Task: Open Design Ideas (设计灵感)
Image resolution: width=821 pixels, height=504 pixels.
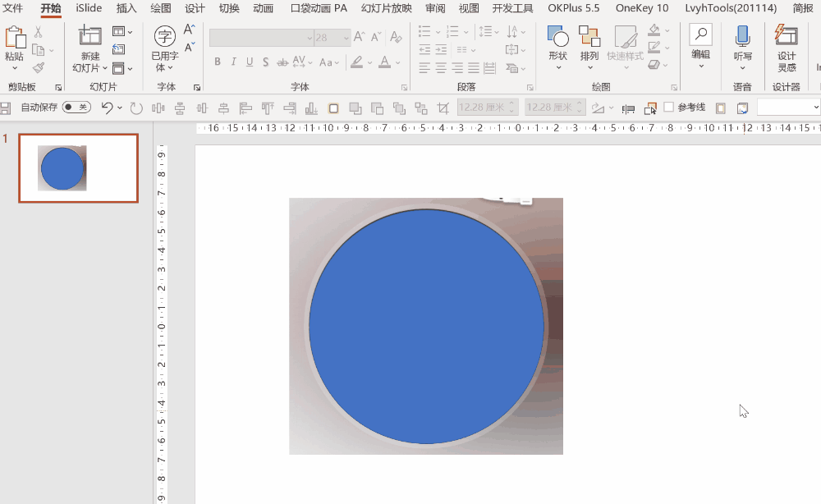Action: click(787, 48)
